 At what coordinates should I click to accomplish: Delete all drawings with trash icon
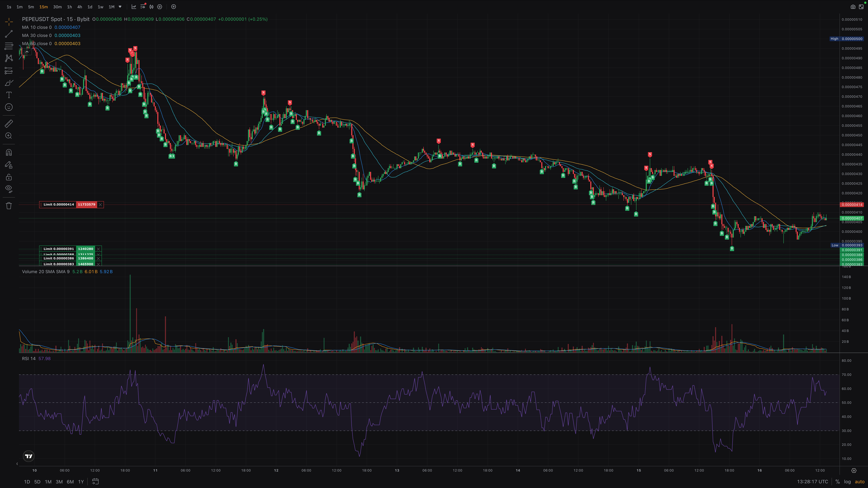coord(9,205)
